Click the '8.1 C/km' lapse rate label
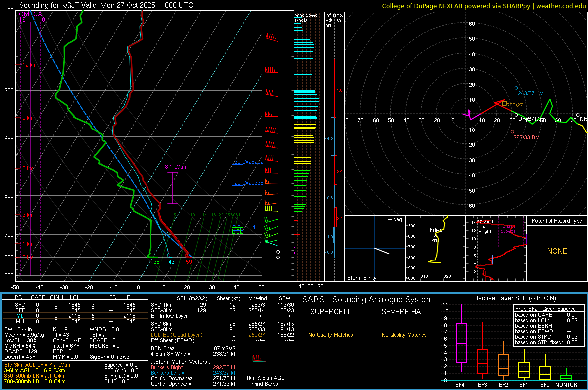This screenshot has height=390, width=588. tap(175, 167)
